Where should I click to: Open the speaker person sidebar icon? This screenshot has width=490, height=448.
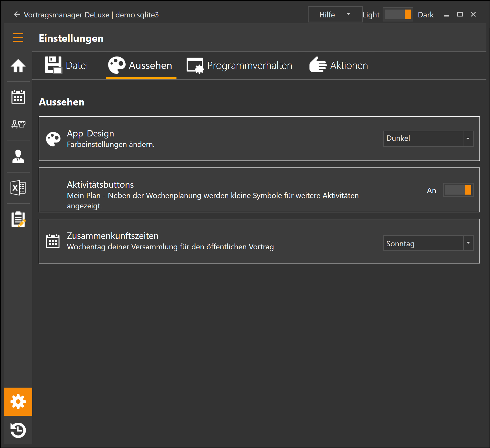click(18, 157)
